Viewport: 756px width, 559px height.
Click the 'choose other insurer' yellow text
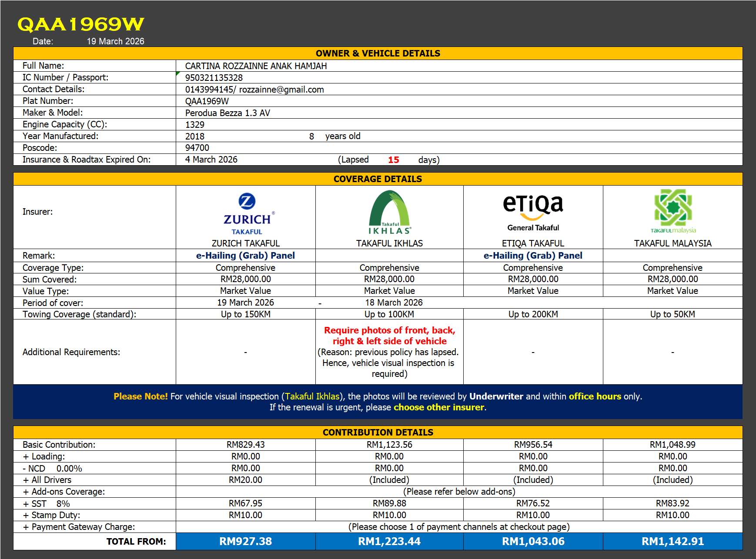tap(438, 407)
